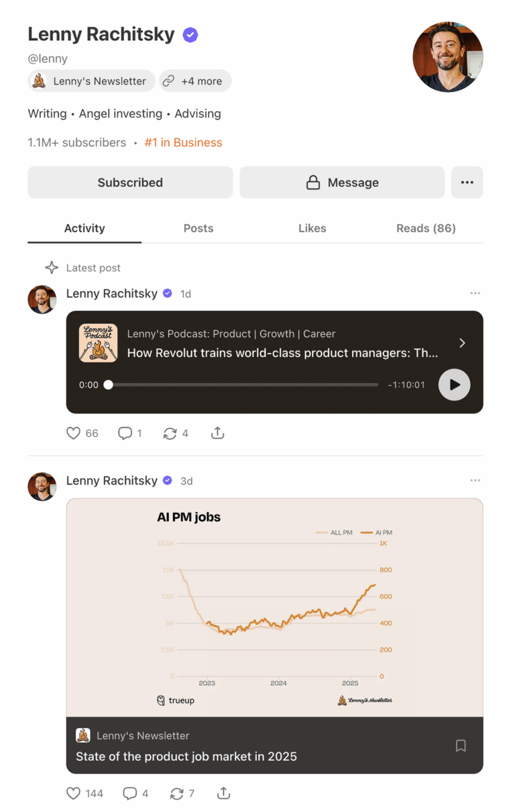Click the verified checkmark next to Lenny Rachitsky
This screenshot has height=812, width=515.
pos(190,34)
